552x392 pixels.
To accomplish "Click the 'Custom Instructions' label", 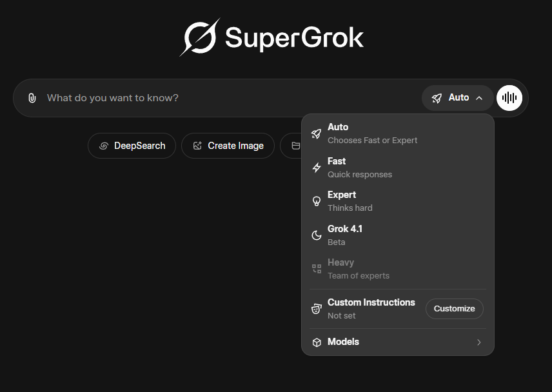I will tap(371, 302).
